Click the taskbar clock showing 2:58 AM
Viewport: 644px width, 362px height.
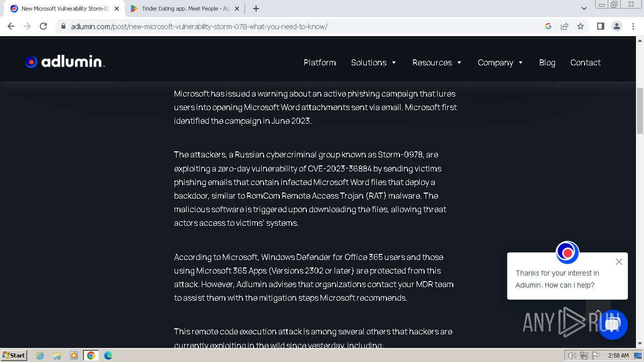[x=618, y=355]
